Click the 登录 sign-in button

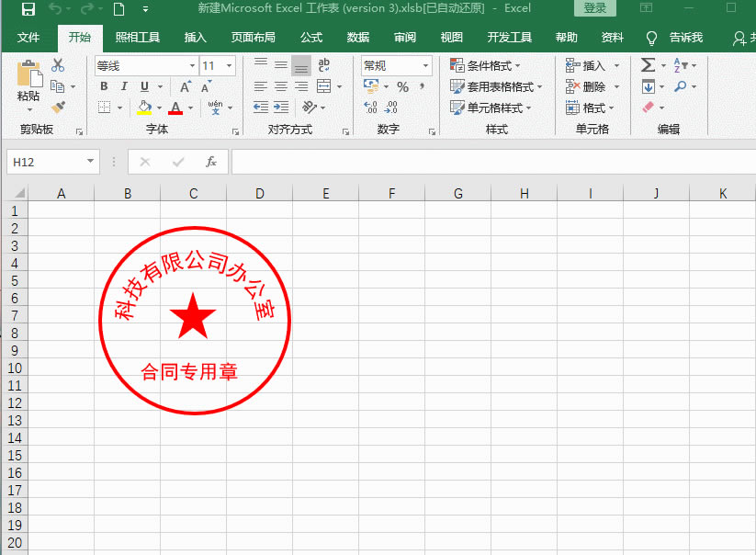pyautogui.click(x=594, y=7)
